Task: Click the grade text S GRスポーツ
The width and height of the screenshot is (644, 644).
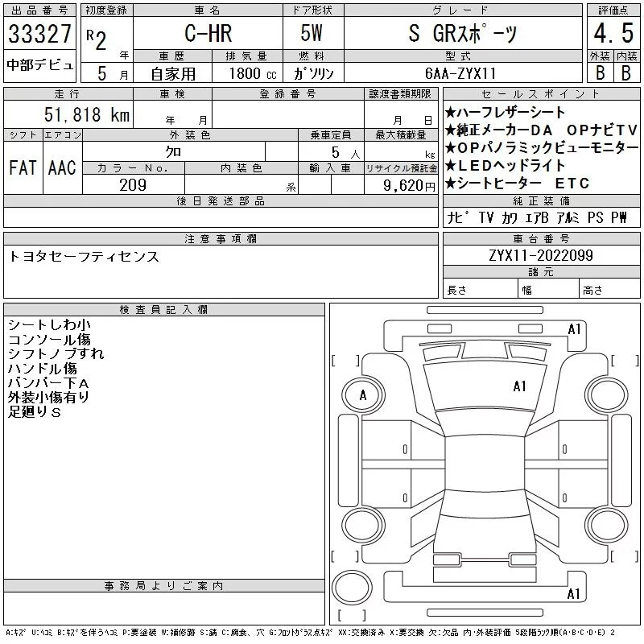Action: [x=462, y=33]
